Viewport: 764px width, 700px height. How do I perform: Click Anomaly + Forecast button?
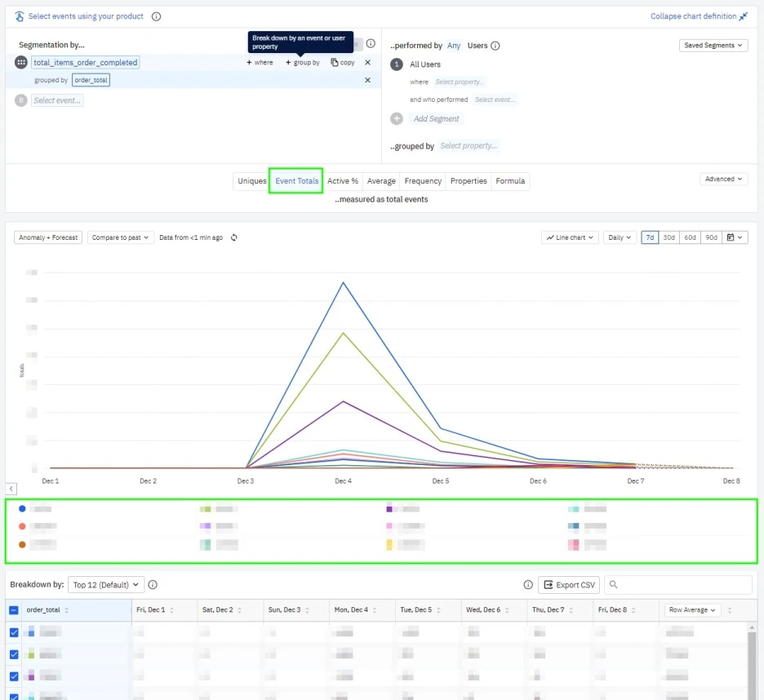point(48,237)
